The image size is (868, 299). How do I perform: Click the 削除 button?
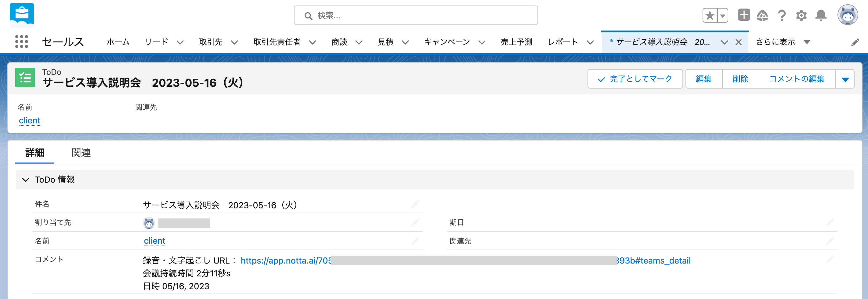tap(740, 79)
